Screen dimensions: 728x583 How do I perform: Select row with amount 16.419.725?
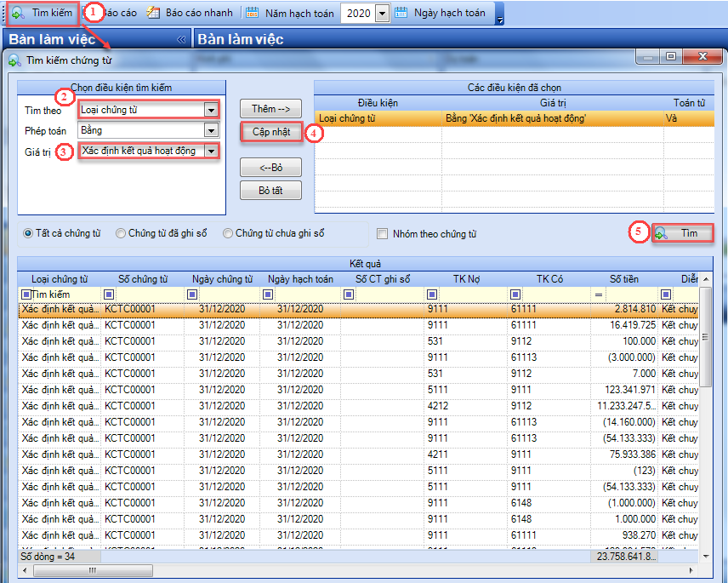coord(358,325)
